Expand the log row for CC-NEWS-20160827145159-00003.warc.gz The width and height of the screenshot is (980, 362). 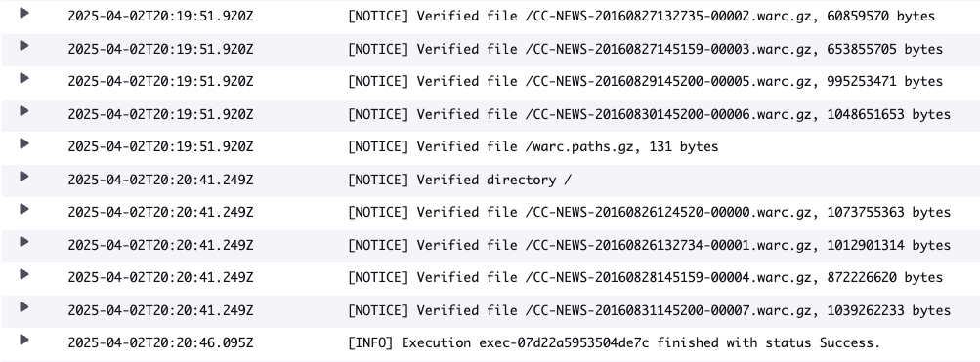(24, 45)
